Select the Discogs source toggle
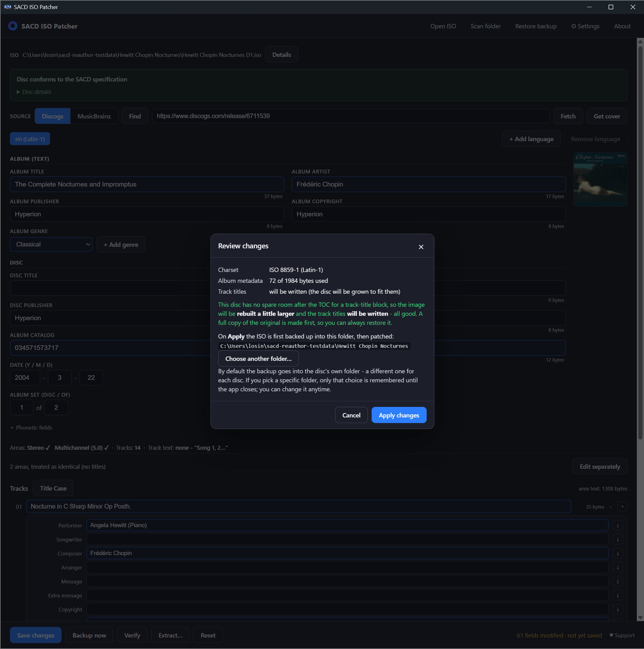 (x=53, y=116)
